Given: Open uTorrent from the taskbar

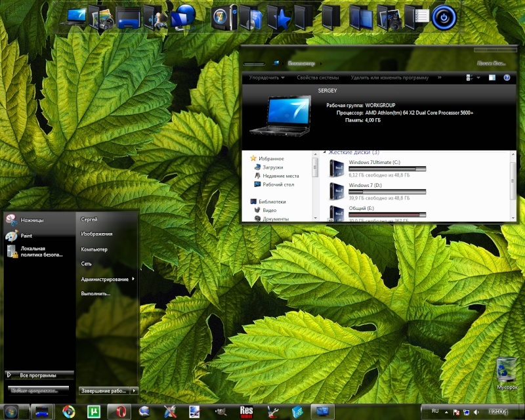Looking at the screenshot, I should click(x=94, y=412).
